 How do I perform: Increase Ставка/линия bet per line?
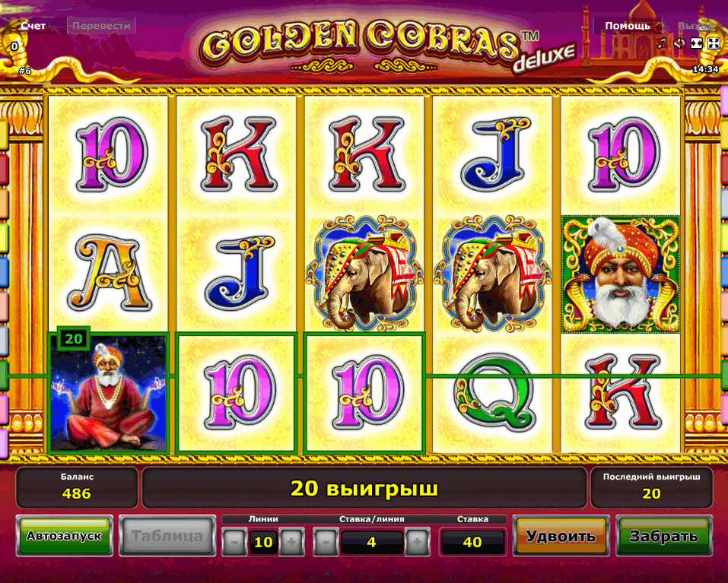(x=416, y=542)
